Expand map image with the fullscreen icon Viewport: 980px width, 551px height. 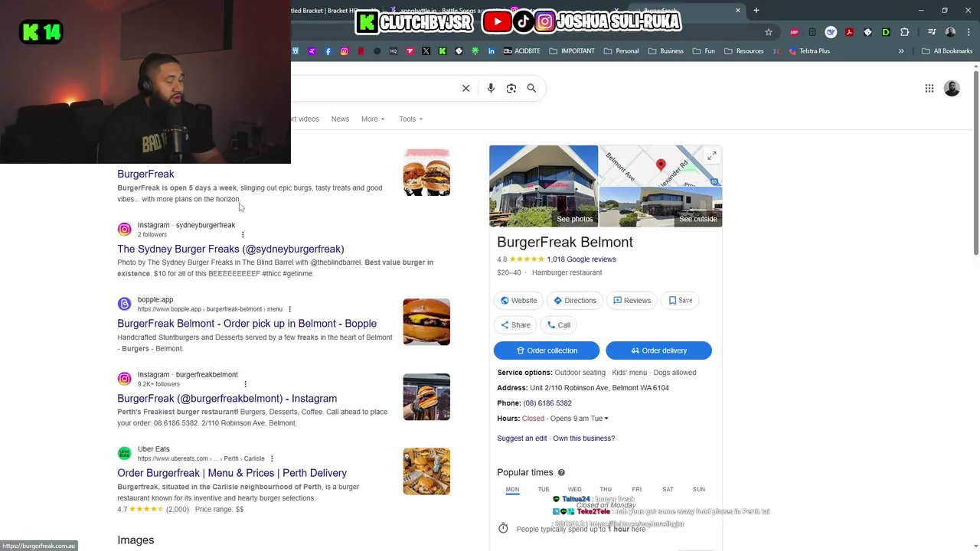click(x=711, y=155)
